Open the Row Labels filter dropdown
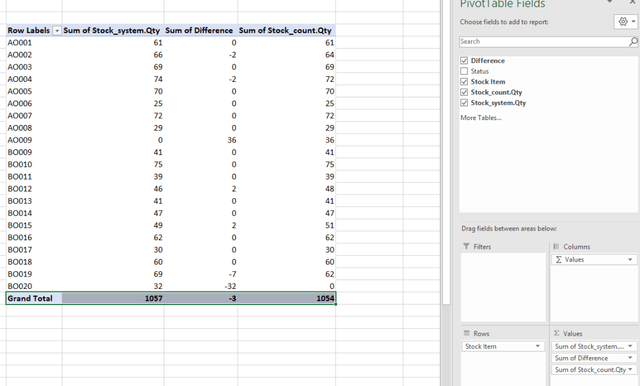Screen dimensions: 640x386 tap(57, 31)
